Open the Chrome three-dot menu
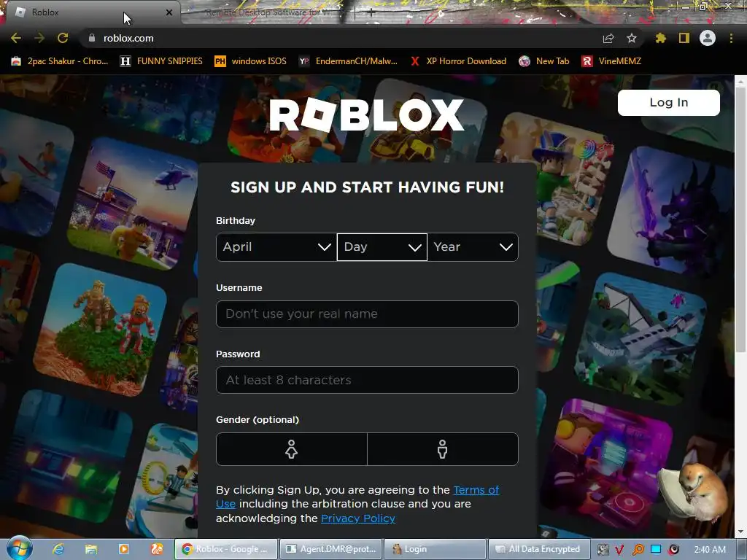This screenshot has width=747, height=560. [731, 38]
